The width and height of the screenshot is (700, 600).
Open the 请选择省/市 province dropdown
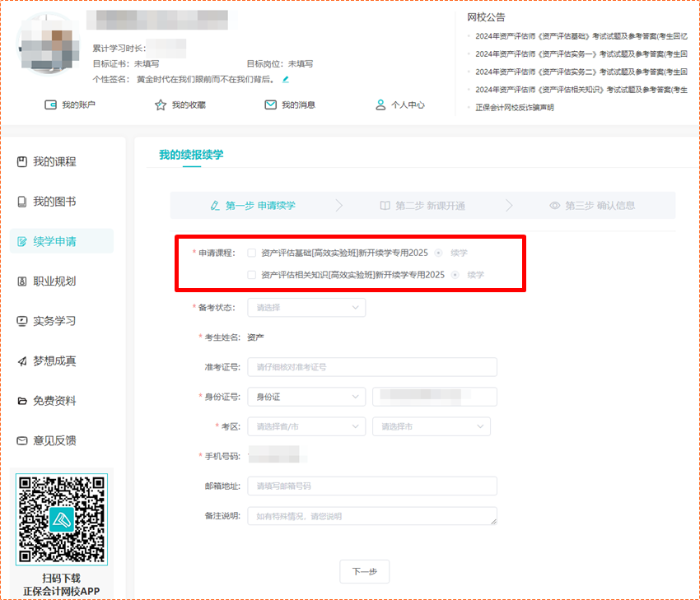point(306,426)
